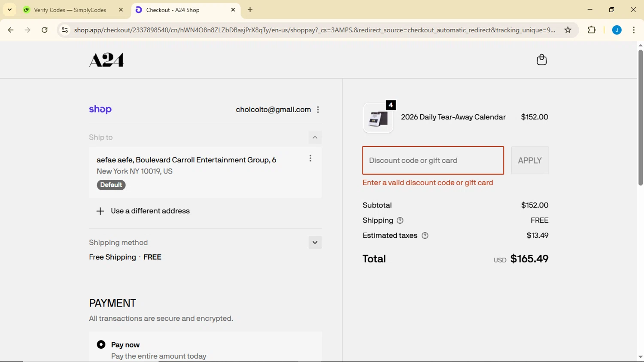Click the Free Shipping FREE text
Image resolution: width=644 pixels, height=362 pixels.
(x=125, y=257)
